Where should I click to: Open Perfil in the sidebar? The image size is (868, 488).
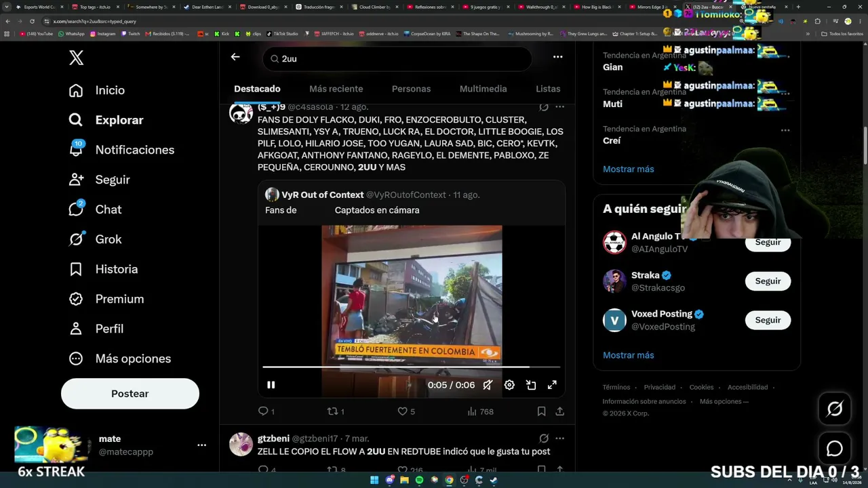tap(96, 329)
